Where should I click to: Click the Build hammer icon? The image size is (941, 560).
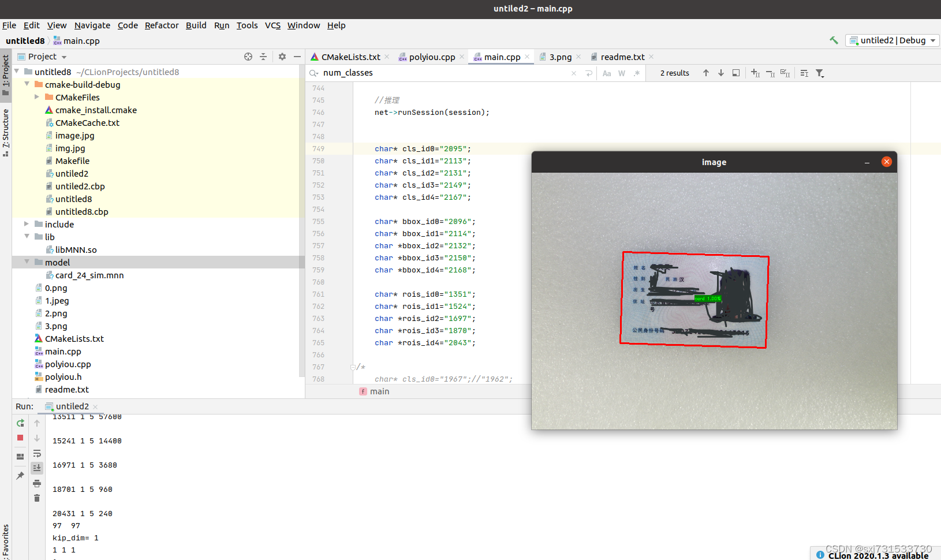(834, 40)
